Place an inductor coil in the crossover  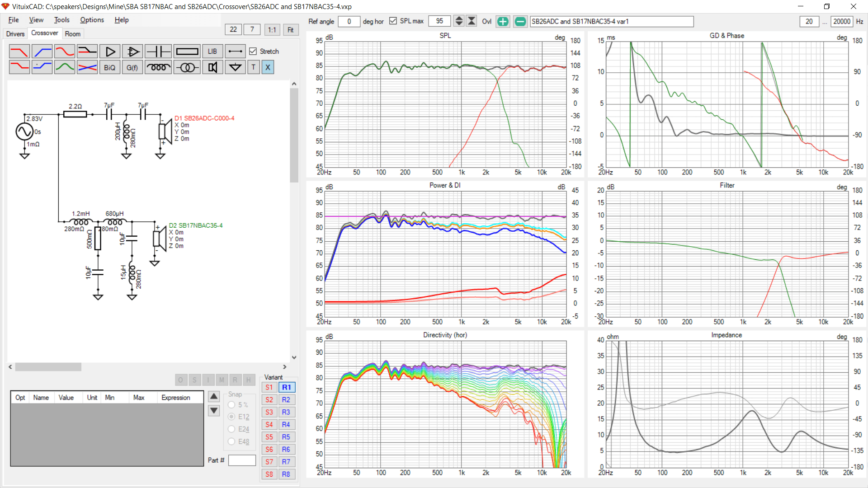tap(158, 67)
